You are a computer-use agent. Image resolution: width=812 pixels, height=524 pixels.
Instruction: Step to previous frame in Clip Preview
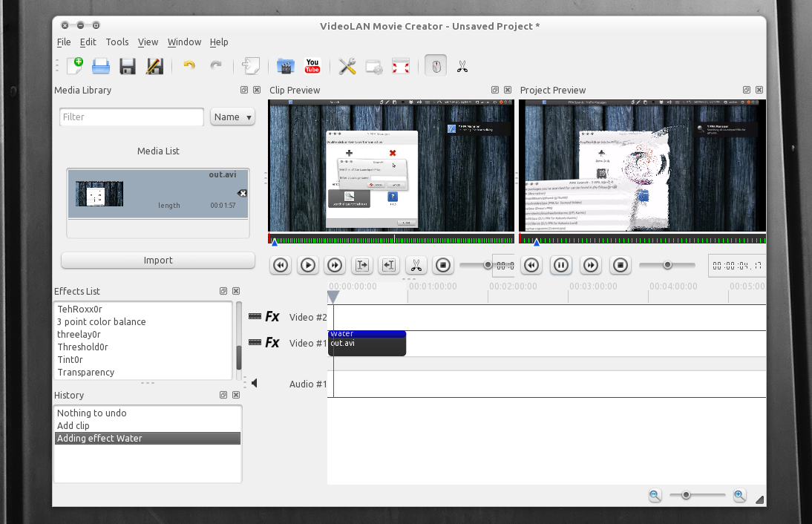click(x=281, y=266)
